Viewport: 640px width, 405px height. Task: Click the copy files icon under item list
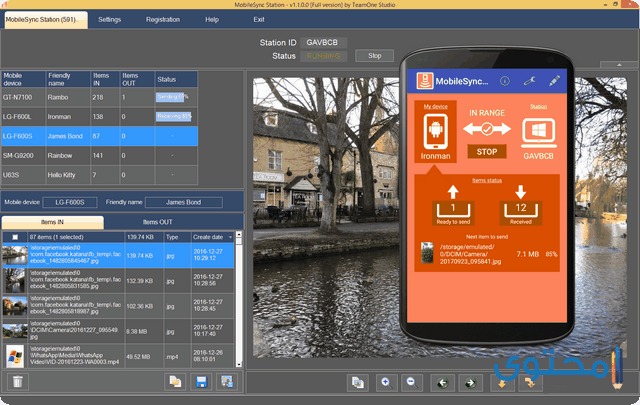tap(175, 382)
